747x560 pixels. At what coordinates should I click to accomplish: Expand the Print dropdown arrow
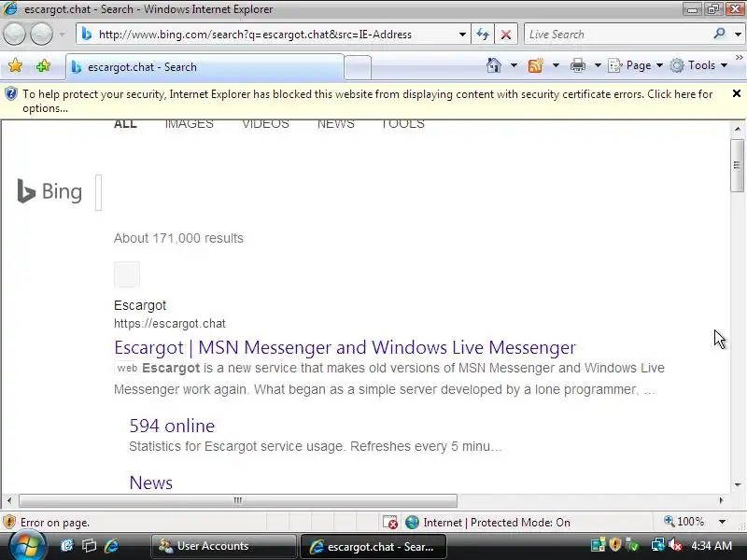pos(598,65)
